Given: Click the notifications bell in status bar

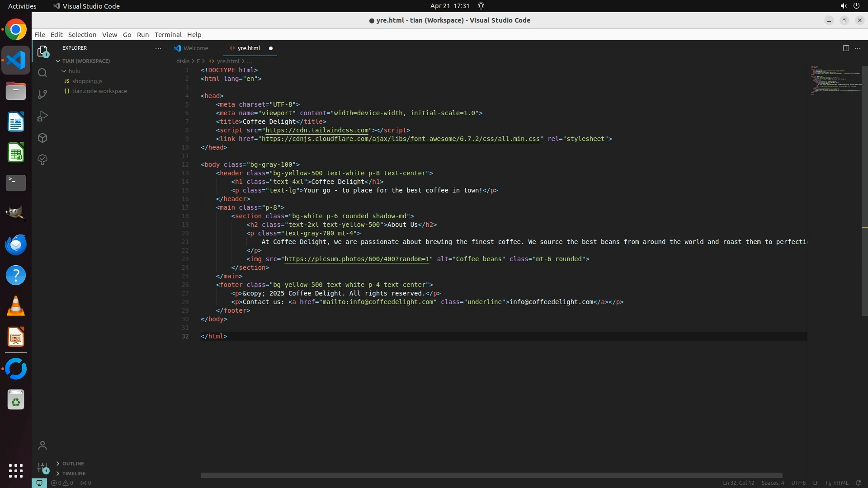Looking at the screenshot, I should pyautogui.click(x=858, y=483).
